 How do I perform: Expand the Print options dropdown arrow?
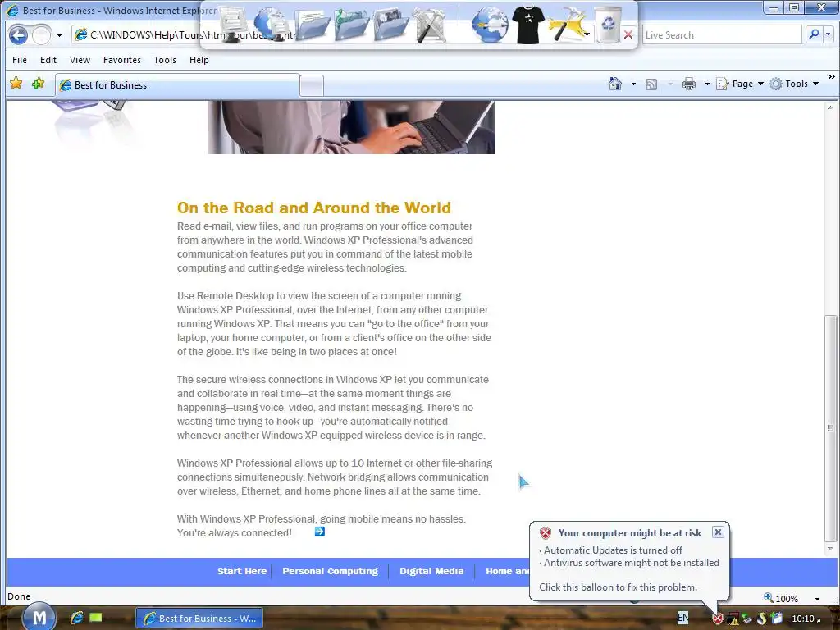point(707,84)
